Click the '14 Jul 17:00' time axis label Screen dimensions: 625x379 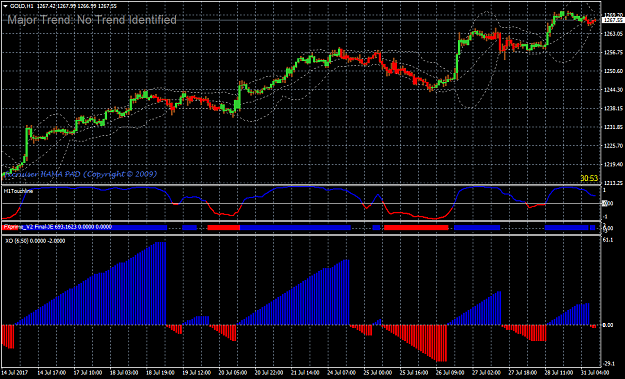(51, 373)
